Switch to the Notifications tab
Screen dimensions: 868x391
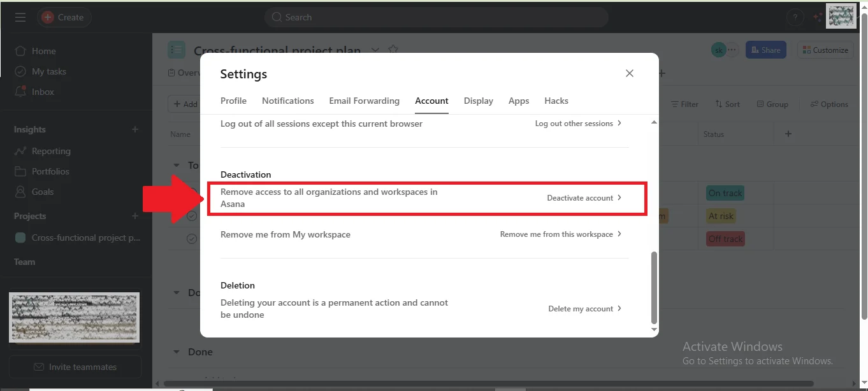coord(288,101)
